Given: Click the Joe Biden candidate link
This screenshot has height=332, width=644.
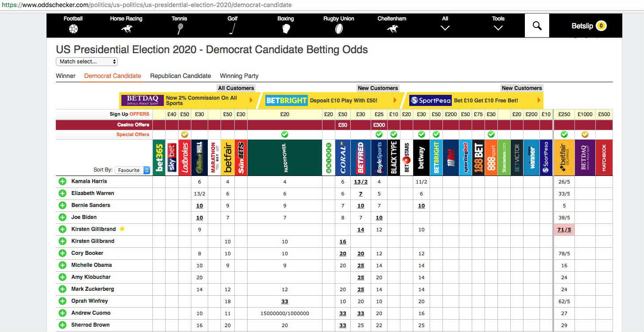Looking at the screenshot, I should (84, 217).
